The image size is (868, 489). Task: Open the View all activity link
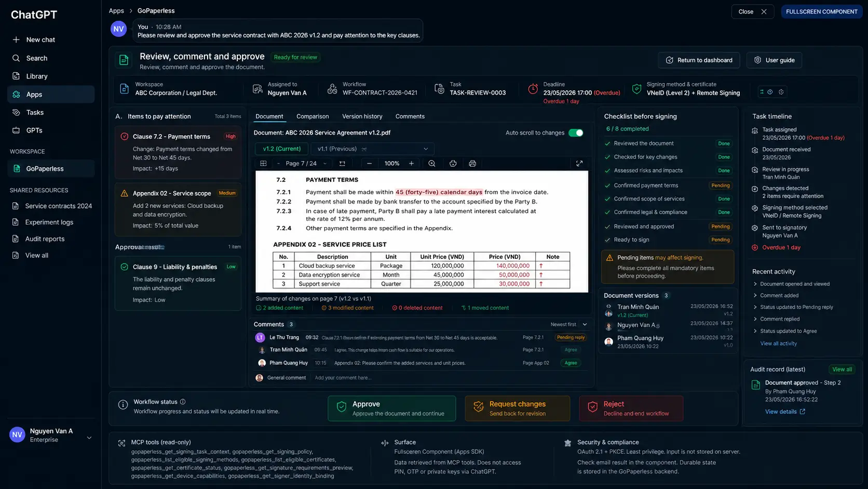coord(778,343)
